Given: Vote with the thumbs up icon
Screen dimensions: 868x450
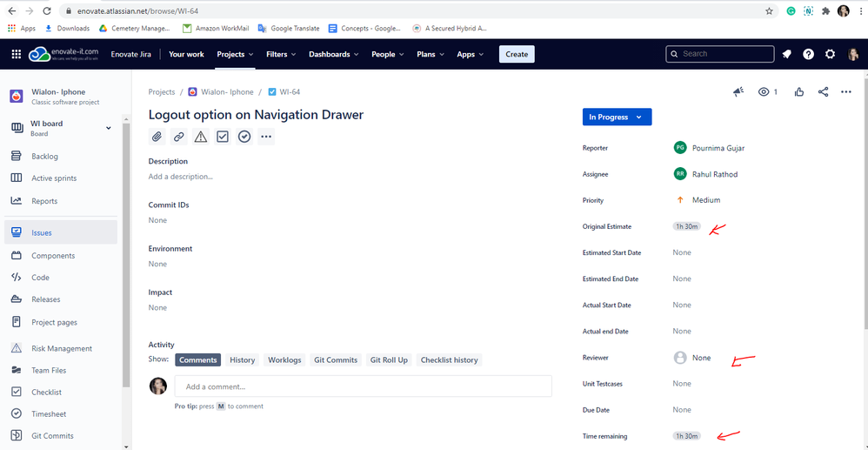Looking at the screenshot, I should 798,92.
